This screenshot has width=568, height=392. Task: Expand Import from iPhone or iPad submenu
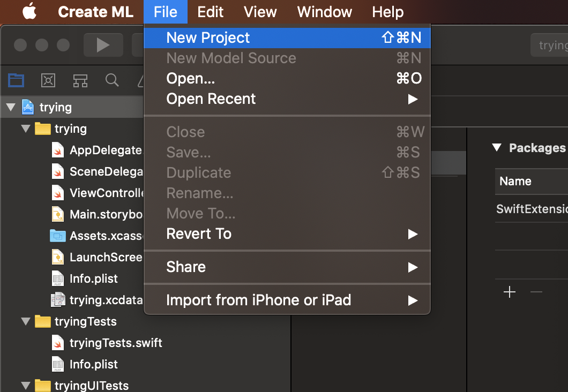pyautogui.click(x=287, y=300)
